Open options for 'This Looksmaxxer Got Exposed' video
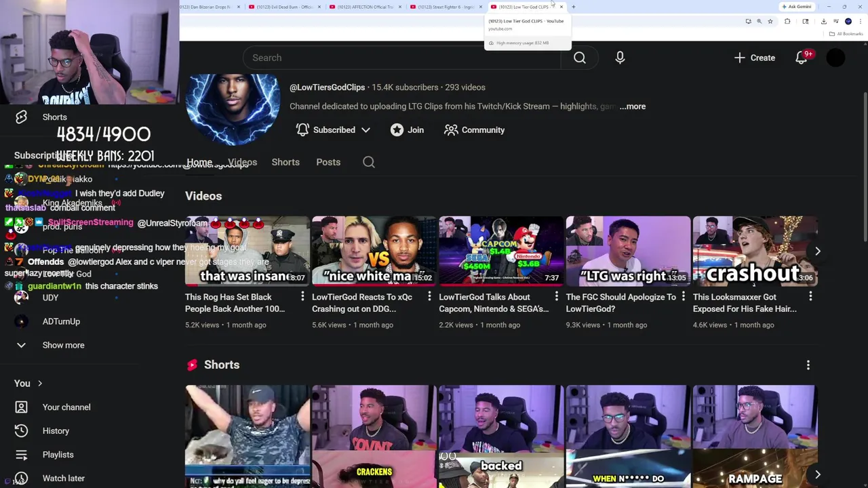868x488 pixels. click(810, 297)
